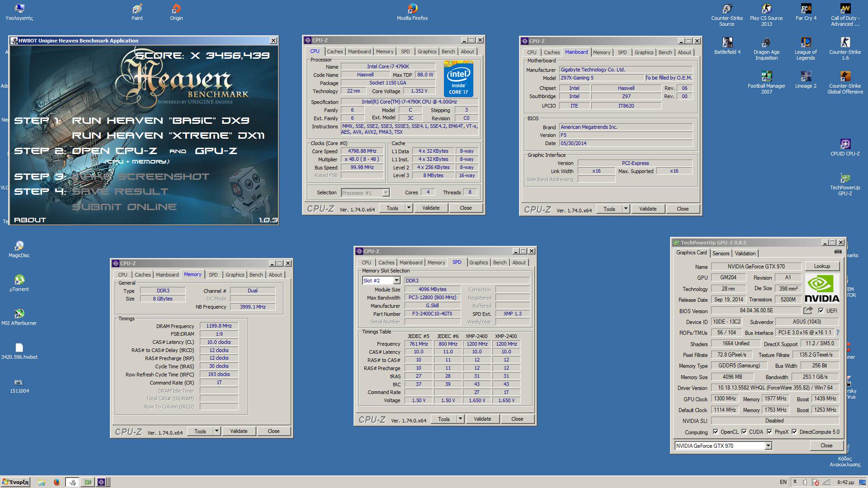Open Play CS Source 2013 shortcut
This screenshot has width=868, height=488.
(766, 15)
